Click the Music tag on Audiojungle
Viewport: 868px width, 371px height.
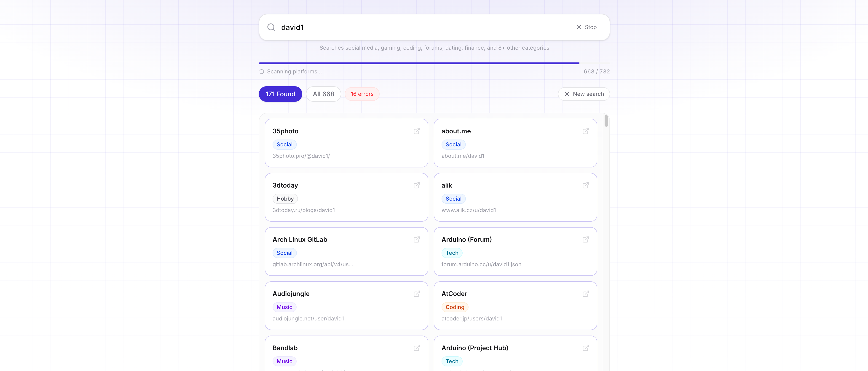284,307
